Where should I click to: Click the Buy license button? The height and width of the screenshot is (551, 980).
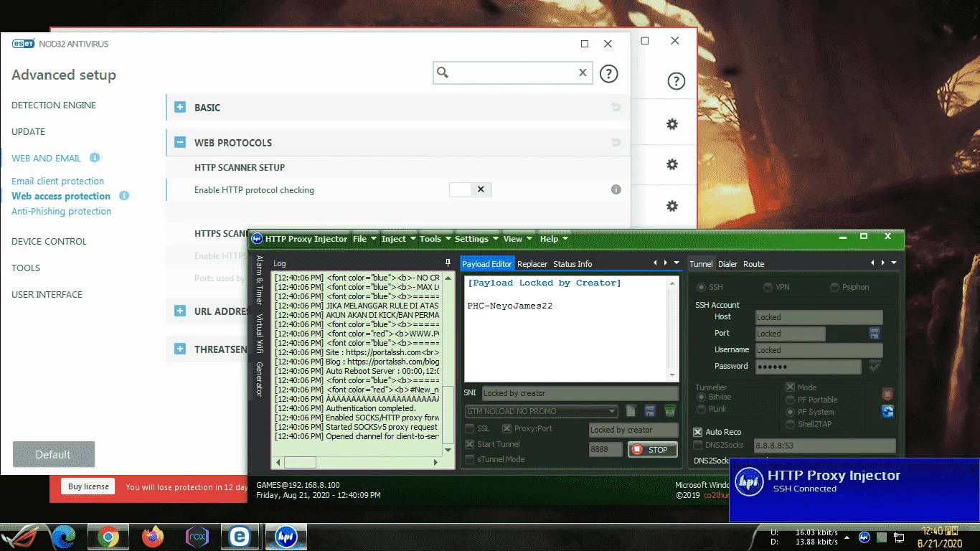(x=88, y=486)
